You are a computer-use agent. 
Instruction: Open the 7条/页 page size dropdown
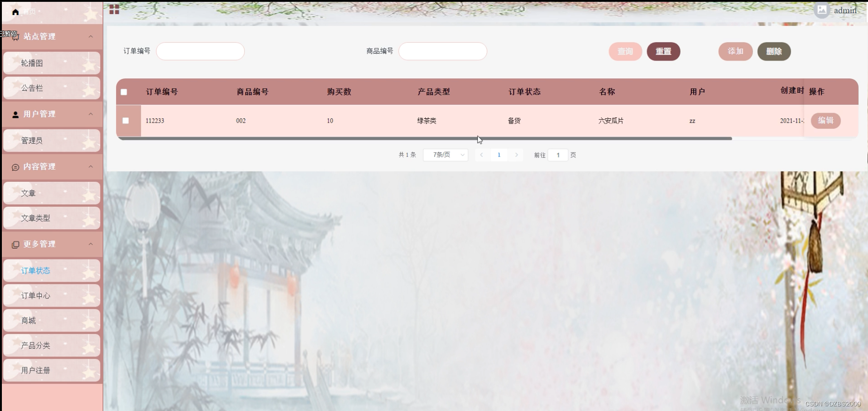pos(446,155)
